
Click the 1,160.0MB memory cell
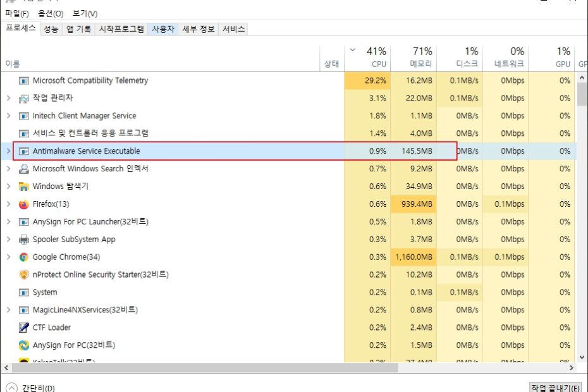413,257
